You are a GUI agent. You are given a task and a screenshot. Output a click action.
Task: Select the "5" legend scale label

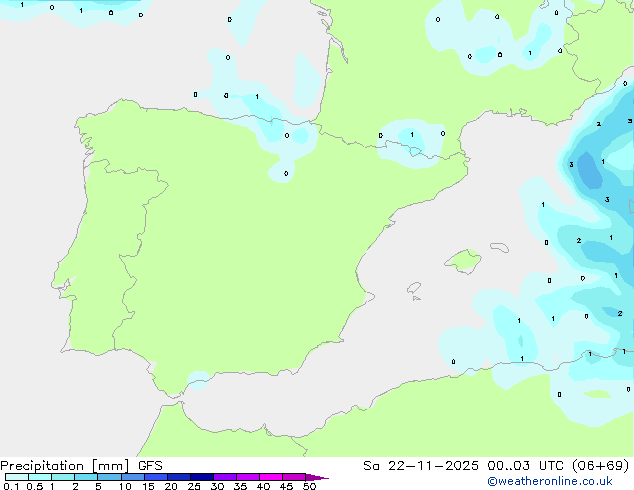click(98, 486)
